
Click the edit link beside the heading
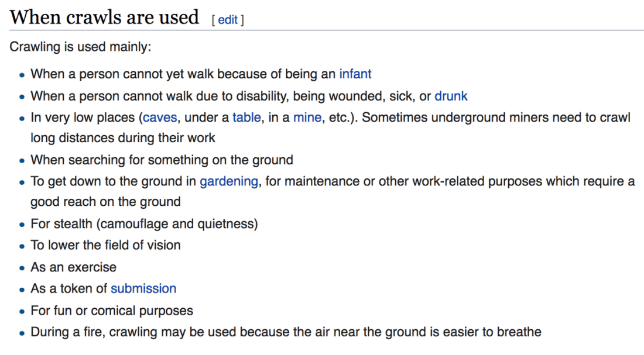click(228, 20)
